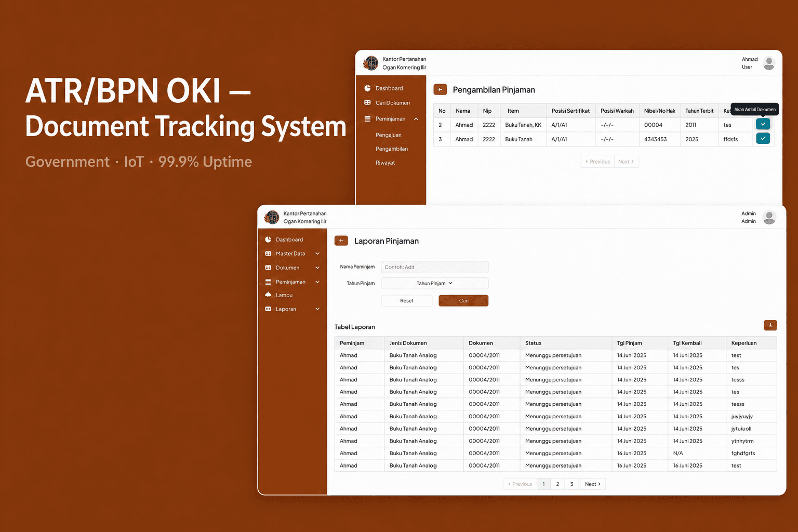Expand Master Data chevron

coord(317,254)
